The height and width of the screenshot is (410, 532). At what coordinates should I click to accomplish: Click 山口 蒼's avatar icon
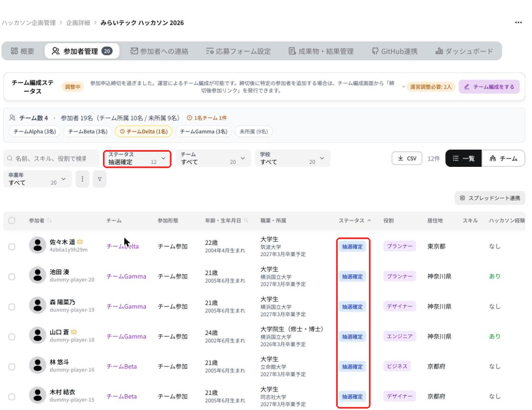click(38, 335)
